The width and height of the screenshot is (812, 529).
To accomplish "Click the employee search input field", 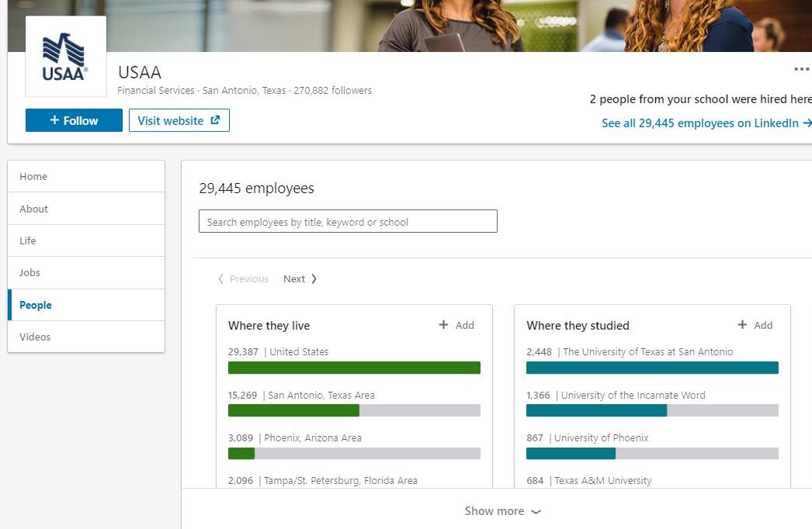I will click(x=348, y=222).
